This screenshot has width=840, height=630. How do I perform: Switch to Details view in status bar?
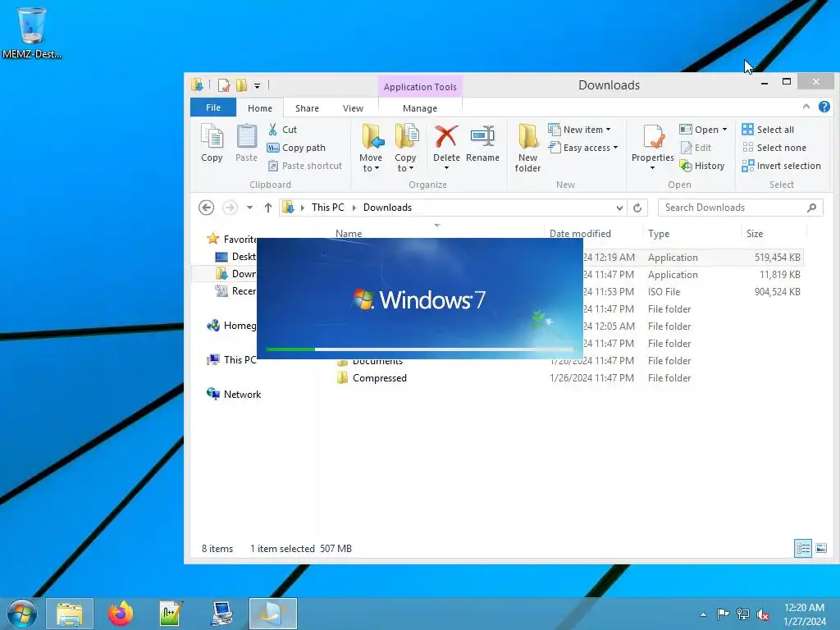802,548
